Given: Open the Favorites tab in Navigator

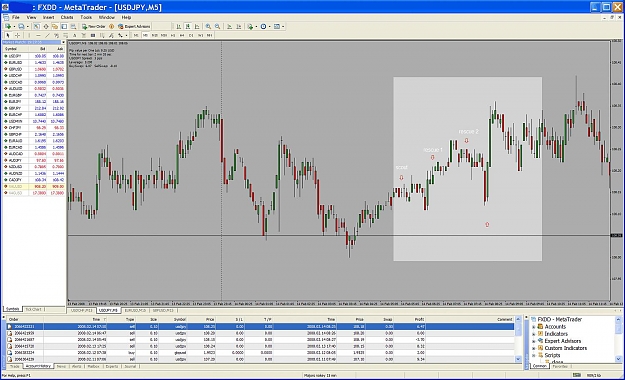Looking at the screenshot, I should 560,366.
